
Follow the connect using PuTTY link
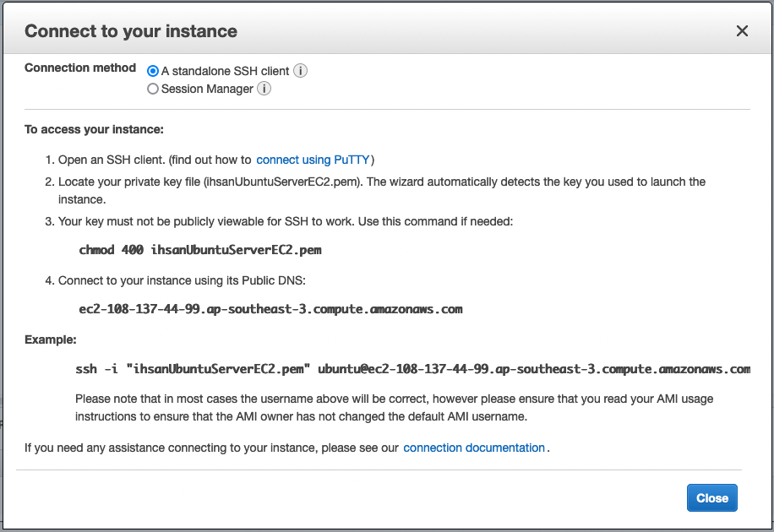click(x=313, y=160)
